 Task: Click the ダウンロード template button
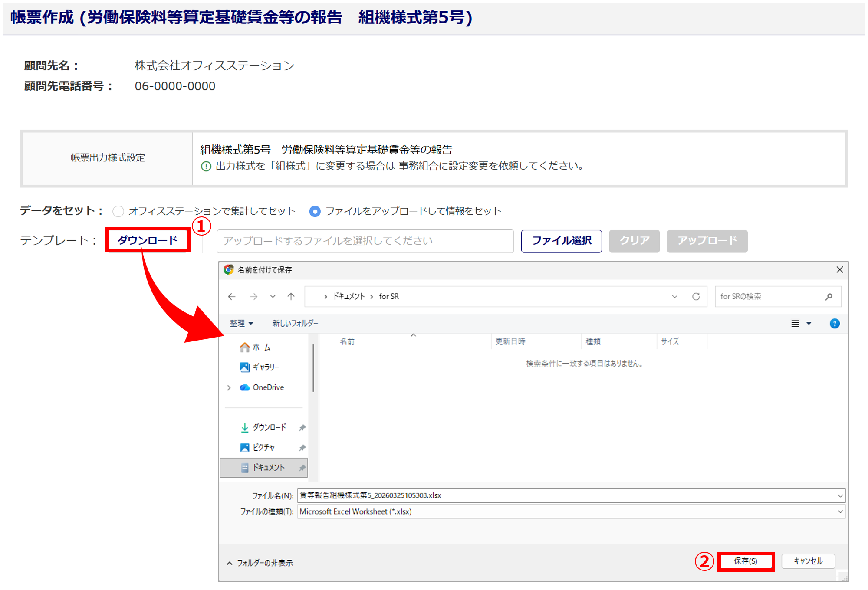pyautogui.click(x=148, y=240)
